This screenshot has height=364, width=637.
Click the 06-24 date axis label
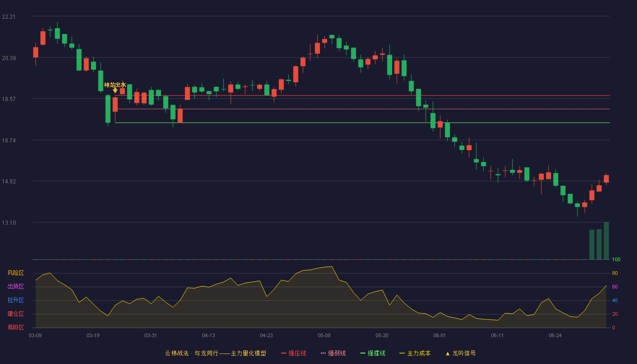(x=555, y=335)
